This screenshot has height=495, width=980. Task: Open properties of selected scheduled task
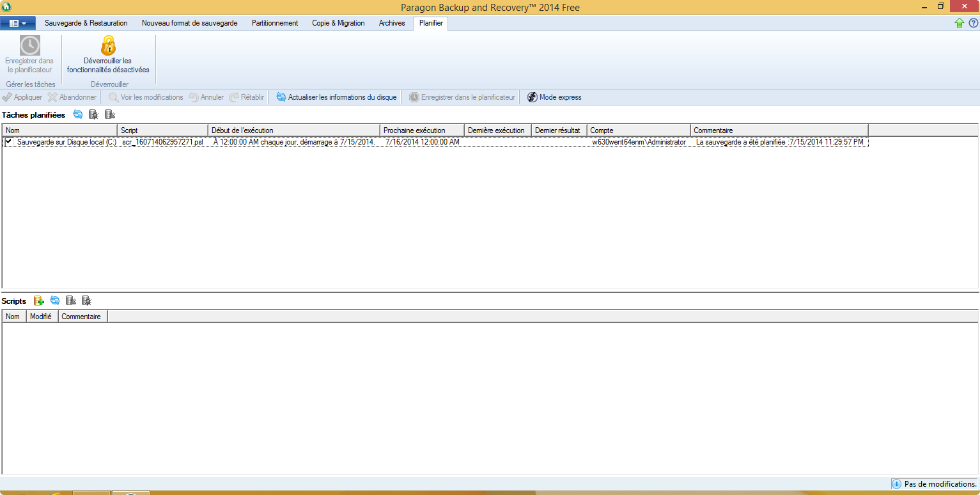tap(94, 114)
